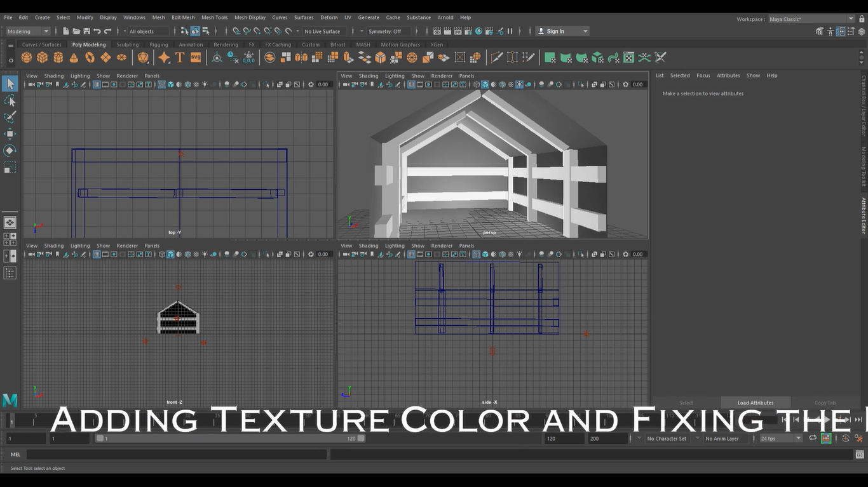Open the SVG creation tool on the shelf
This screenshot has width=868, height=487.
pyautogui.click(x=196, y=58)
